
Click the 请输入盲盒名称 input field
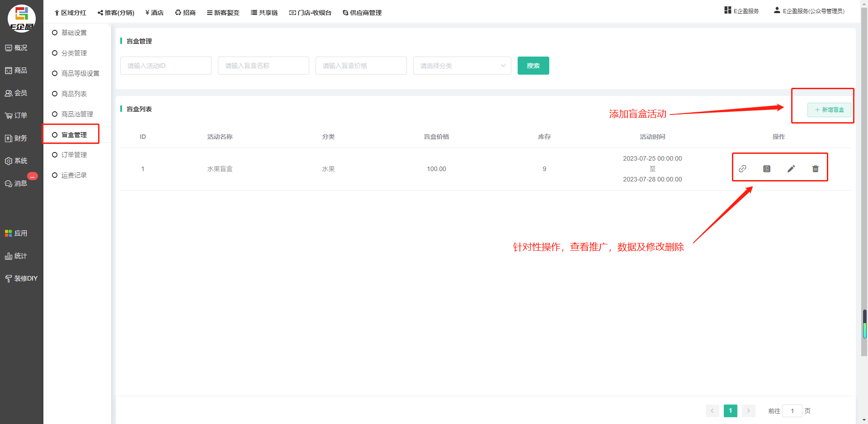263,66
